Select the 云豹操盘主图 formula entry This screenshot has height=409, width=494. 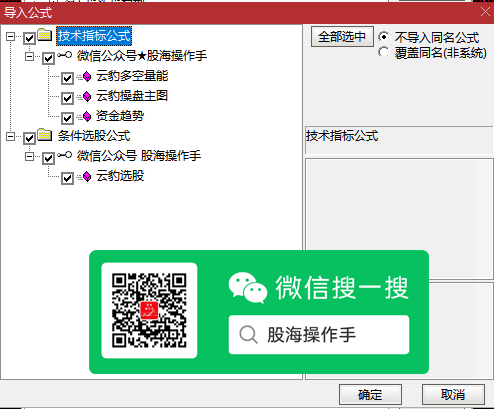pyautogui.click(x=132, y=96)
